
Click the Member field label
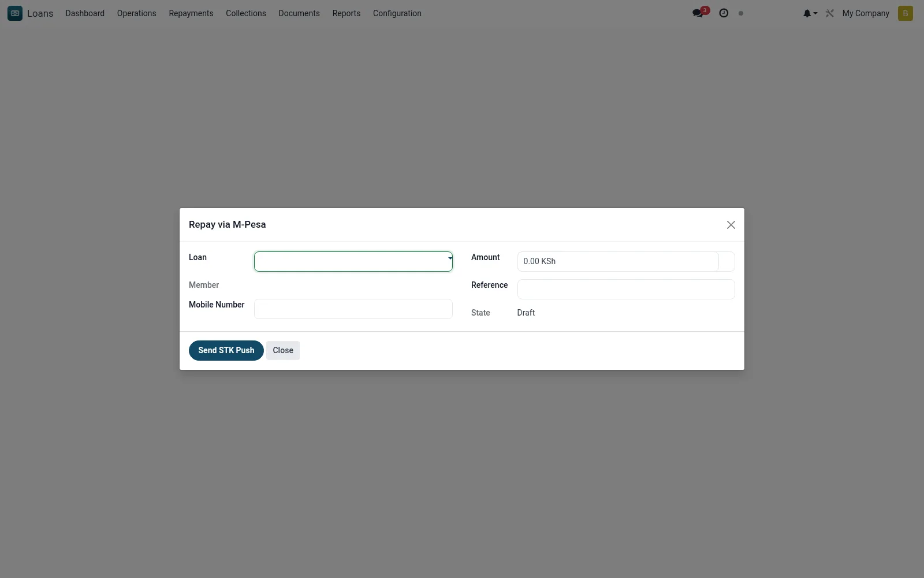[204, 285]
